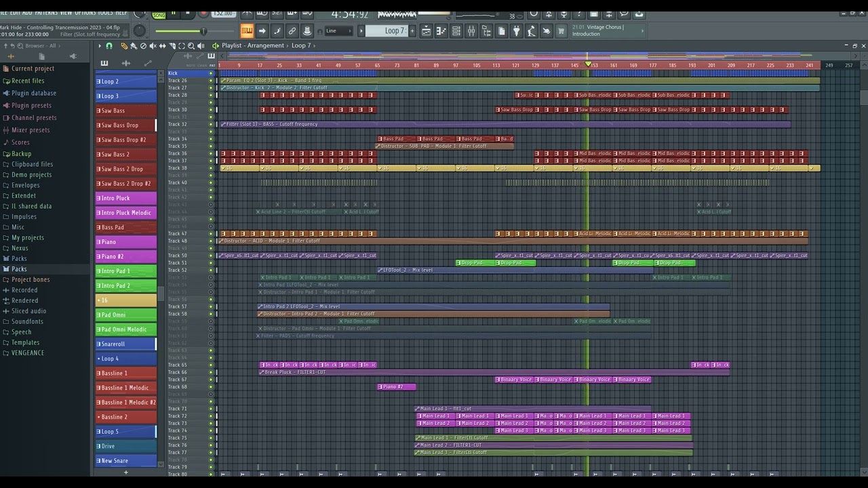Unmute Track 44 using its mute light
The height and width of the screenshot is (488, 868).
tap(211, 212)
